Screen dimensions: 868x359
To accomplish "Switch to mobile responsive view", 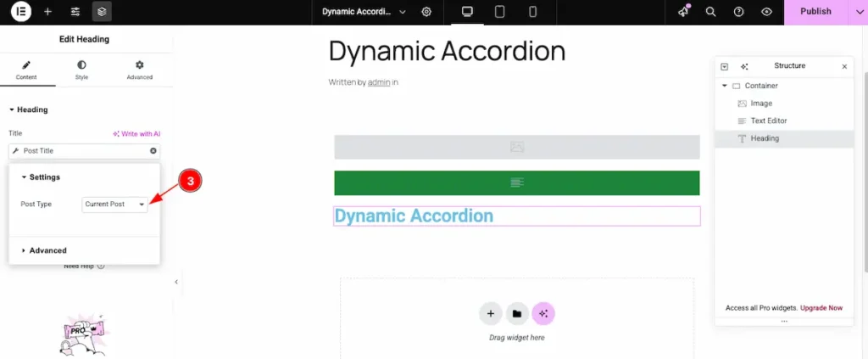I will click(532, 12).
